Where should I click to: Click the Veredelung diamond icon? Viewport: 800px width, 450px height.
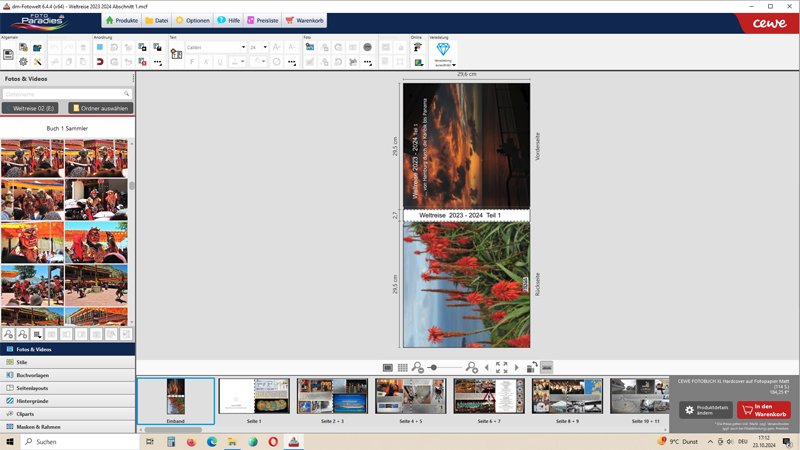click(x=443, y=49)
